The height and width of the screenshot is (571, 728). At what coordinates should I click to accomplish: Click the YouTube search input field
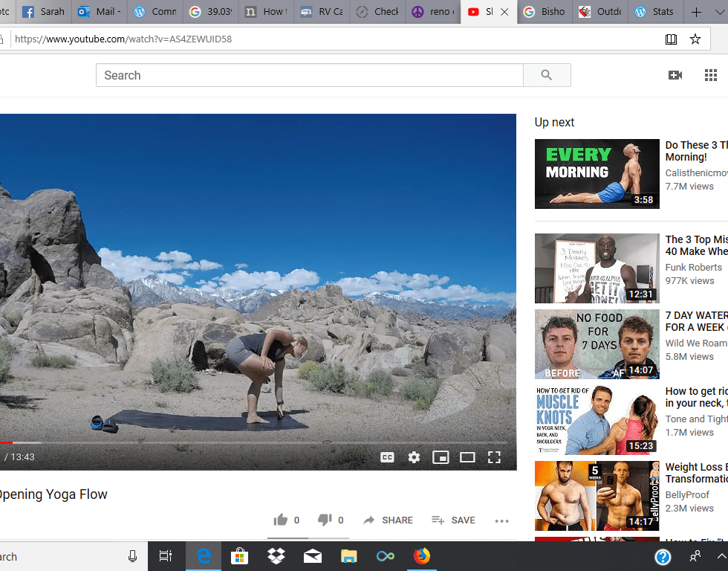click(309, 75)
